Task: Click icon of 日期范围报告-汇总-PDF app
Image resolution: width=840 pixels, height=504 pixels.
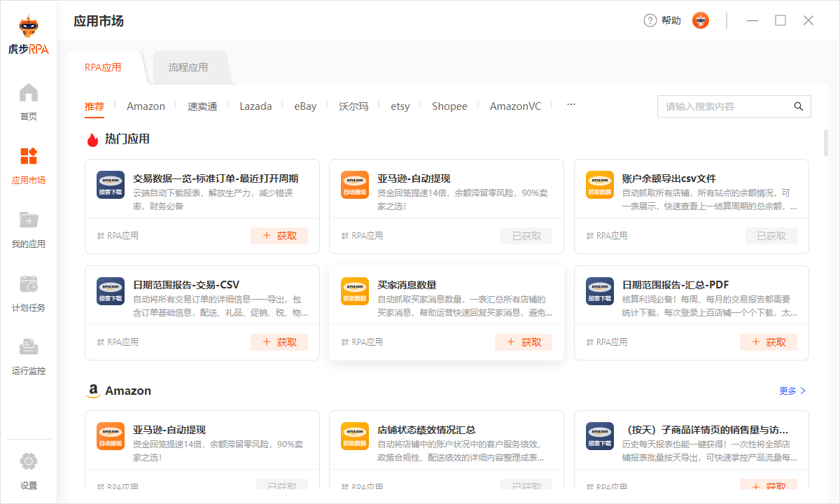Action: pyautogui.click(x=600, y=291)
